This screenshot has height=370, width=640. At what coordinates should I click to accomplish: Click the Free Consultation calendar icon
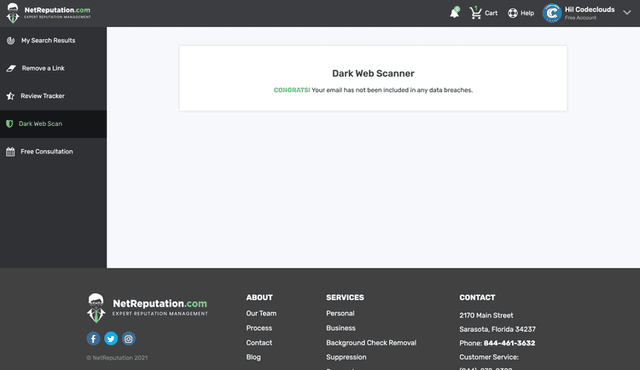[11, 151]
